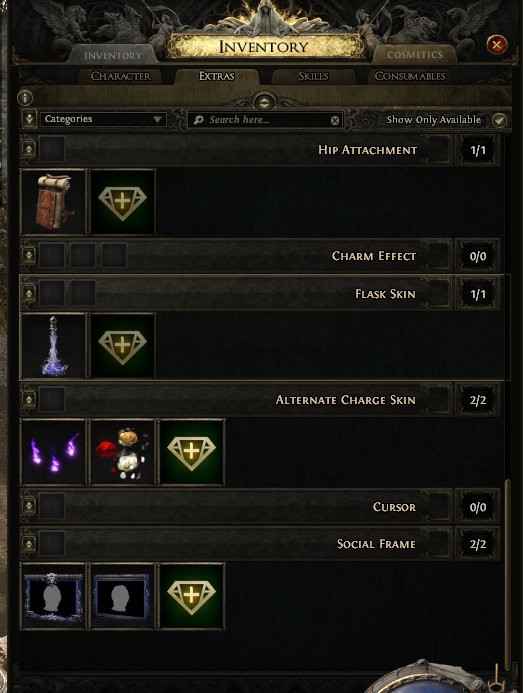
Task: Pick the plain dark social frame
Action: [122, 596]
